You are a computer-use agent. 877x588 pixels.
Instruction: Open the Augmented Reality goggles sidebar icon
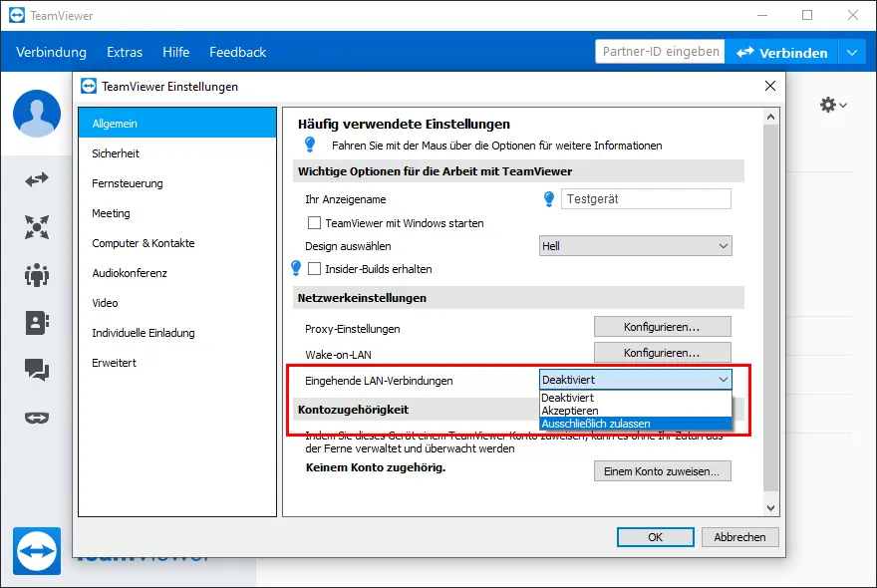point(37,418)
